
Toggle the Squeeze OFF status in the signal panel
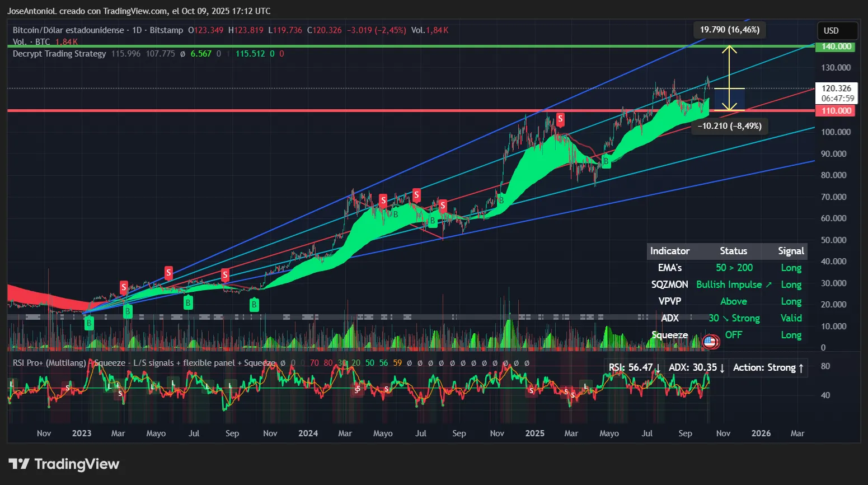click(733, 335)
